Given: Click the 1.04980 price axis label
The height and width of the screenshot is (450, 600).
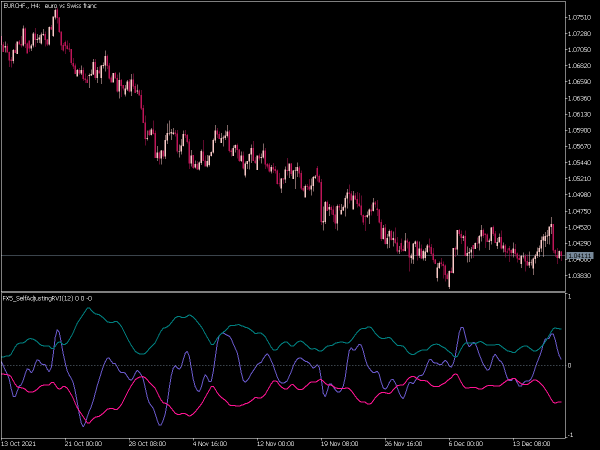Looking at the screenshot, I should [579, 195].
